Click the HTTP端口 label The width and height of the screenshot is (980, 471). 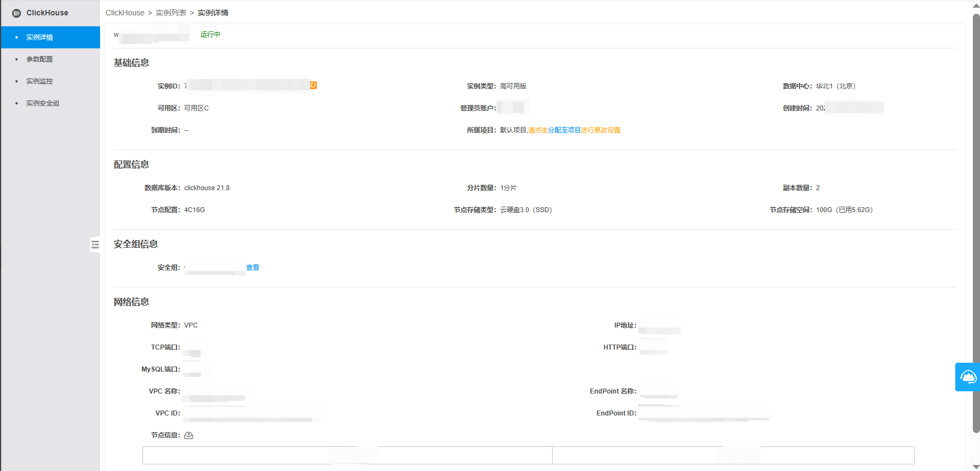(620, 347)
